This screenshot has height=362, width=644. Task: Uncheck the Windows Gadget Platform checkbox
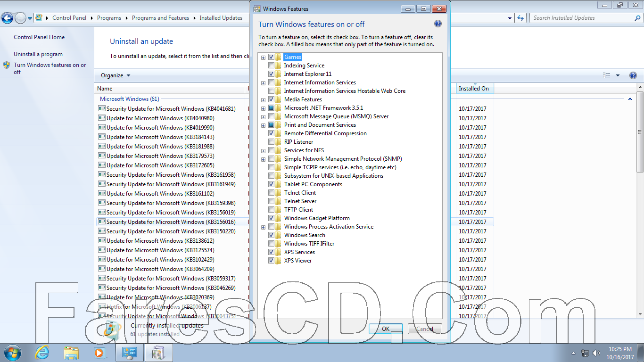tap(271, 218)
